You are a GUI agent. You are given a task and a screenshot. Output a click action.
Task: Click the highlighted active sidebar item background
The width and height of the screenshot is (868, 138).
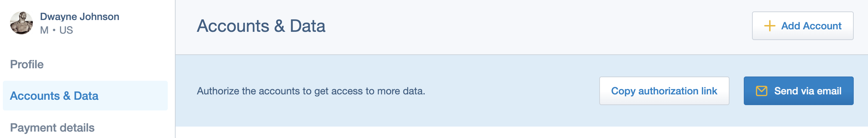(x=136, y=96)
